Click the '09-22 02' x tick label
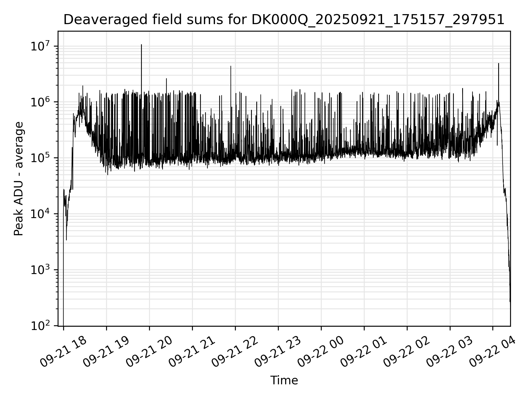The width and height of the screenshot is (532, 399). tap(407, 352)
